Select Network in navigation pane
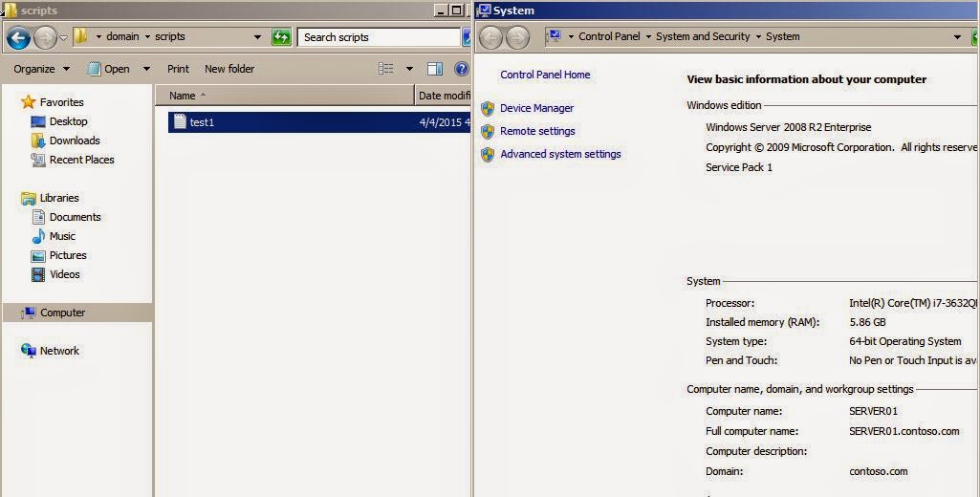The image size is (980, 497). point(59,351)
